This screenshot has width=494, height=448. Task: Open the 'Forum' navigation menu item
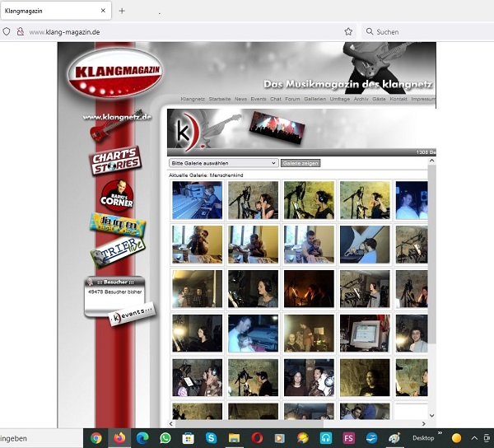292,99
